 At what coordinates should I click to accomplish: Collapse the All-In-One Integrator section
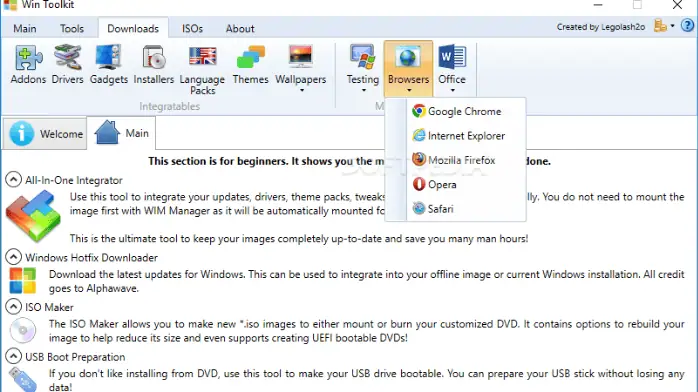(x=13, y=179)
